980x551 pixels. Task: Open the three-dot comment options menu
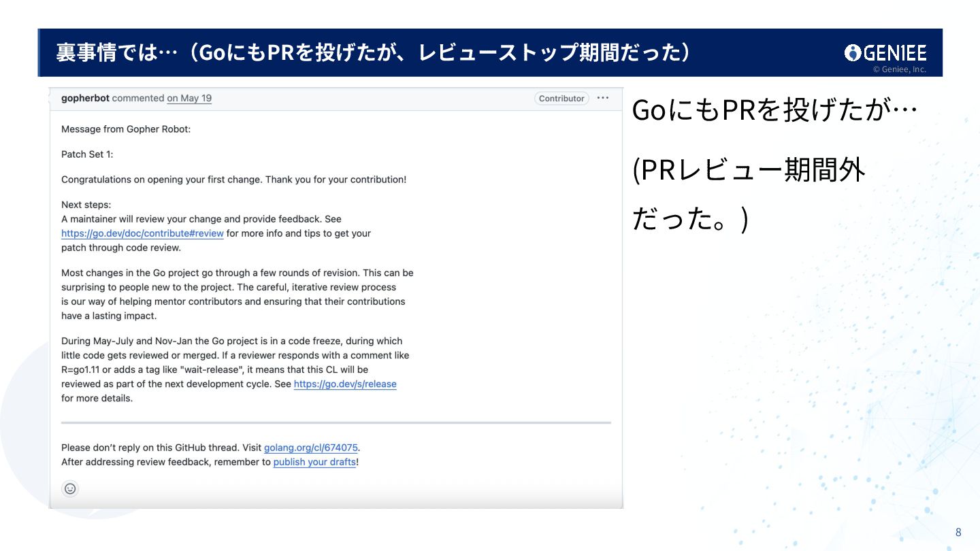click(x=603, y=98)
